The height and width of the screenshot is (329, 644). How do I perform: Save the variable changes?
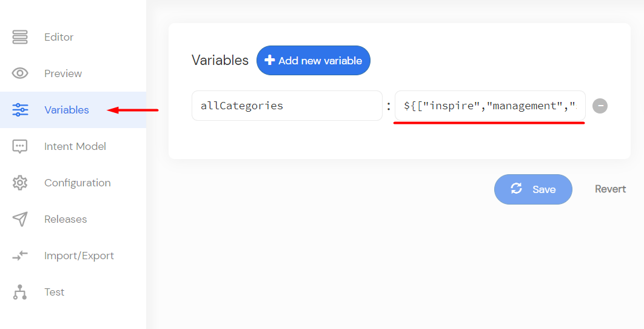pyautogui.click(x=533, y=189)
